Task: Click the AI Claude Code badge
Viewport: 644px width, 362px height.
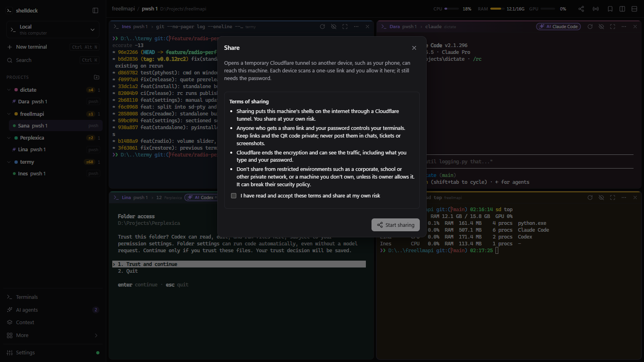Action: tap(558, 27)
